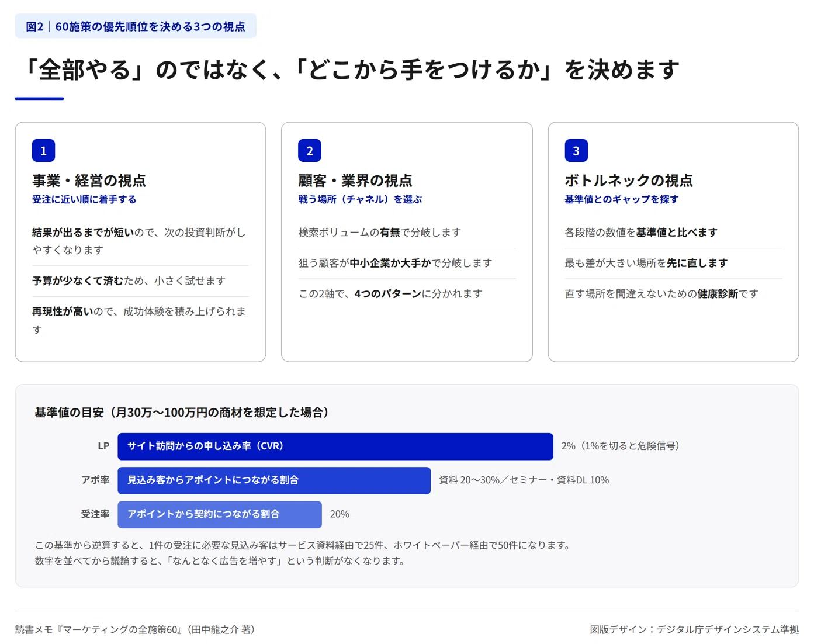Image resolution: width=814 pixels, height=644 pixels.
Task: Click the numbered badge 1 icon
Action: click(43, 150)
